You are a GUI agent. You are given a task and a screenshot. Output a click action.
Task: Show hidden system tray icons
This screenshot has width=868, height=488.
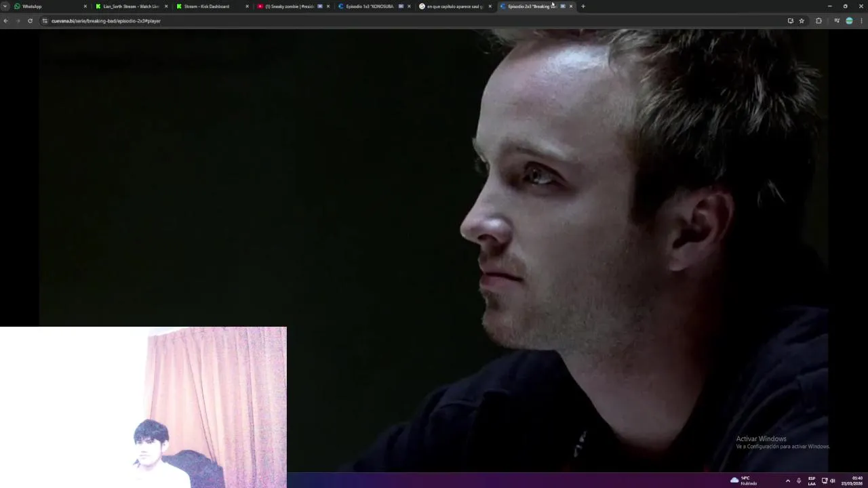(787, 481)
